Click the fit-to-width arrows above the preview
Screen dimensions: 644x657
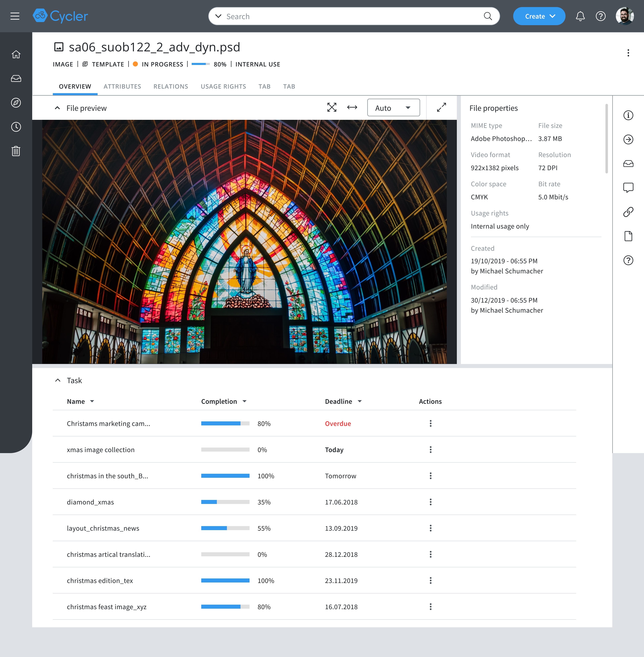point(352,107)
